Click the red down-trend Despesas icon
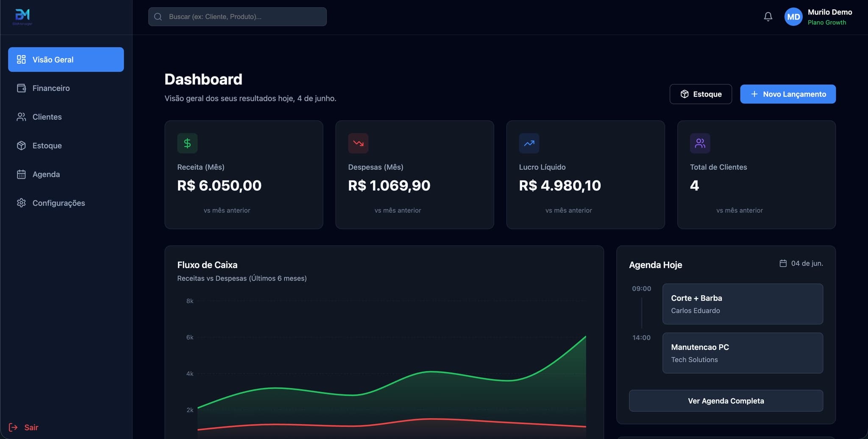Viewport: 868px width, 439px height. point(358,143)
